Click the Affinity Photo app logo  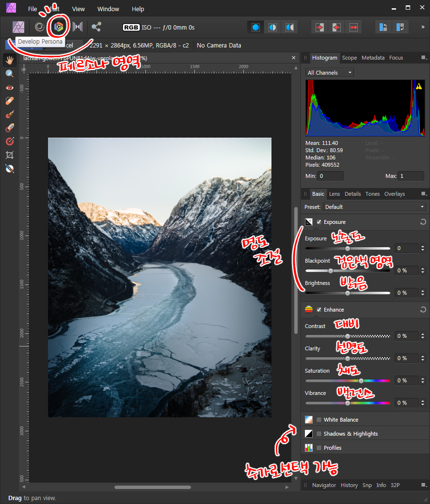11,8
